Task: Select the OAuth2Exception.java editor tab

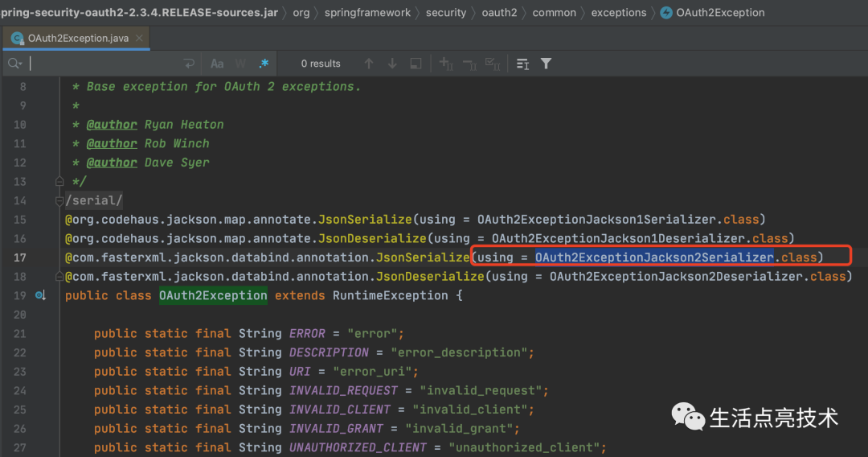Action: click(x=76, y=39)
